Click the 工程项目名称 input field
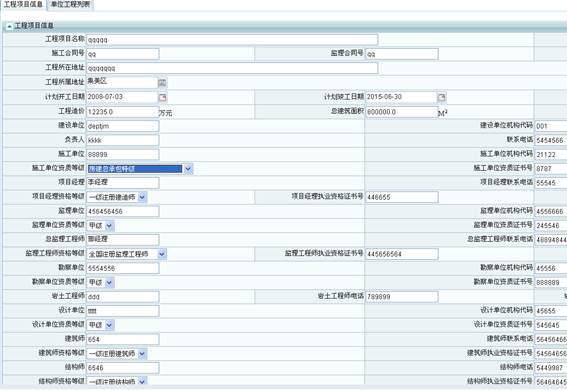The width and height of the screenshot is (567, 390). click(x=232, y=40)
